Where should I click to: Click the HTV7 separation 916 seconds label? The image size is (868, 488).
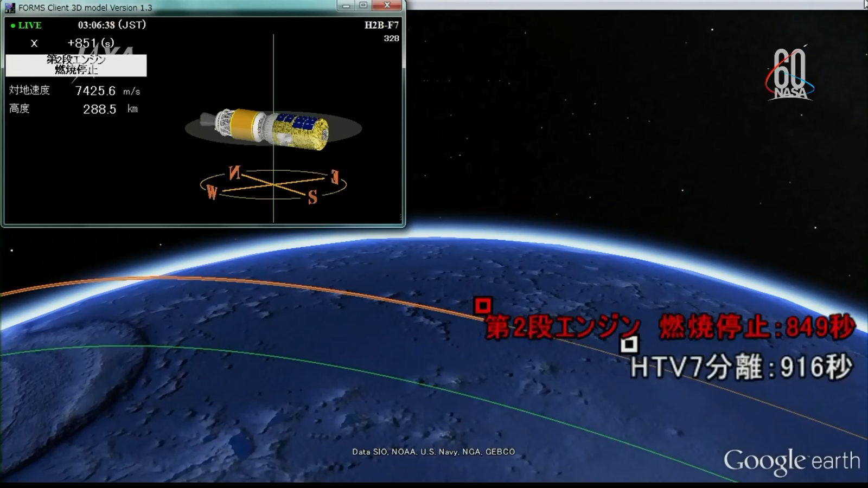coord(741,368)
